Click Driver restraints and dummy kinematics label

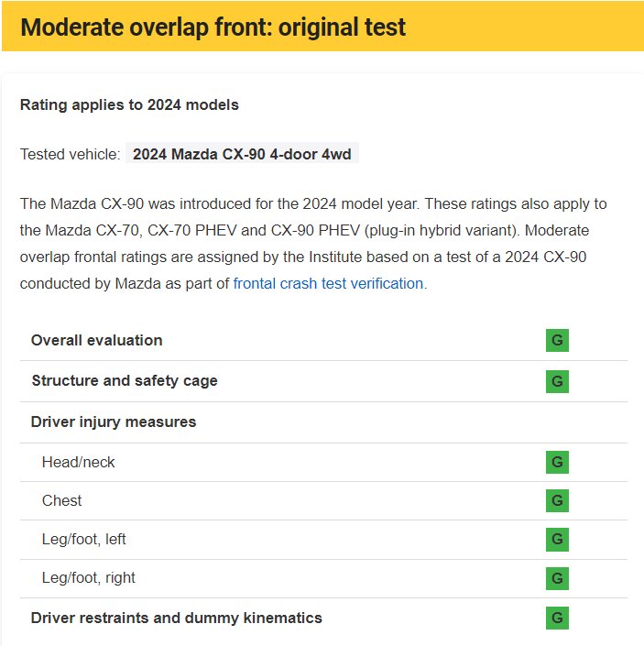point(177,618)
